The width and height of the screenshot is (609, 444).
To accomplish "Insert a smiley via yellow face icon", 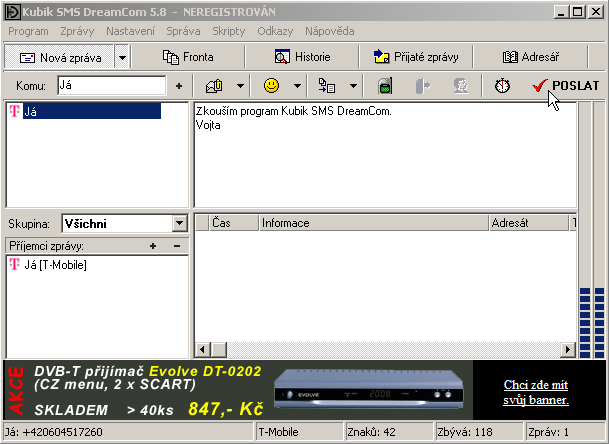I will [x=271, y=85].
